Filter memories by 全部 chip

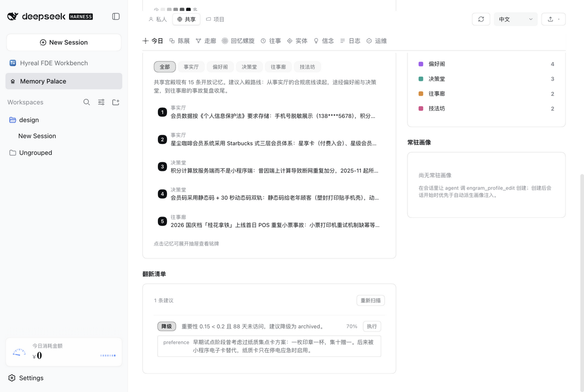165,67
